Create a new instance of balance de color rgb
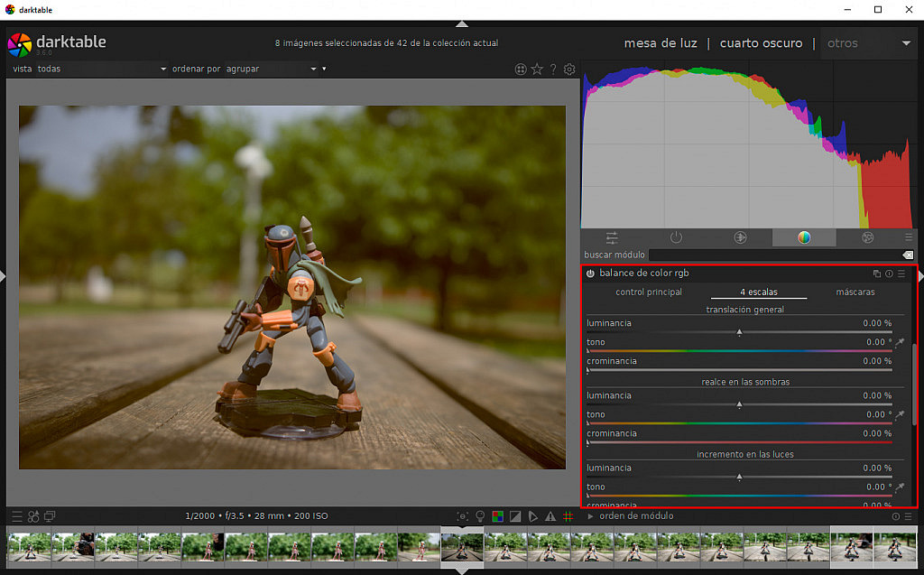Screen dimensions: 924x575 [876, 273]
